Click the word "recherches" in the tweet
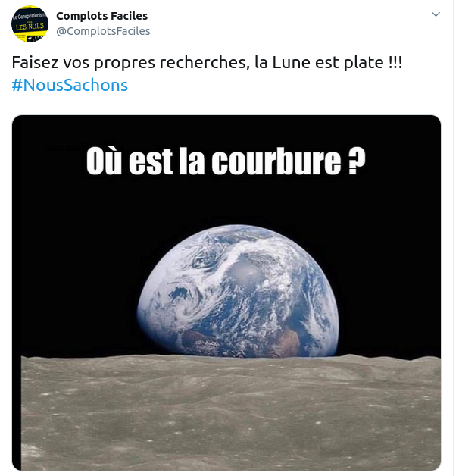Screen dimensions: 459x476 click(203, 63)
